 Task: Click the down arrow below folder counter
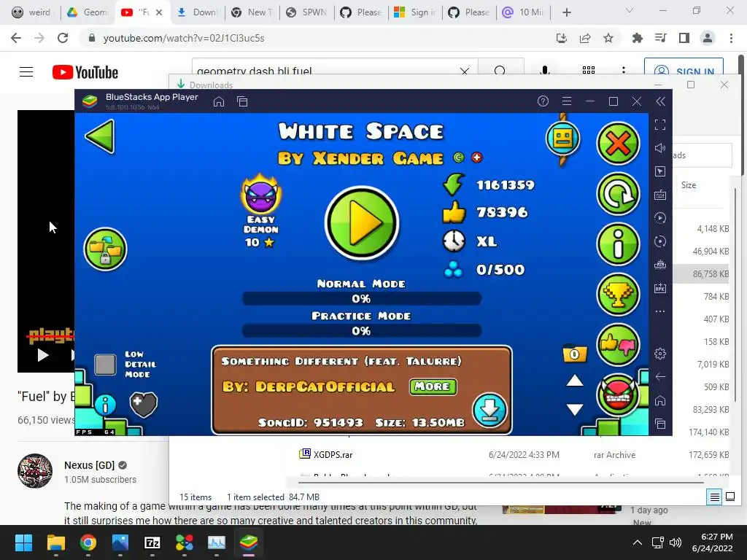click(575, 409)
